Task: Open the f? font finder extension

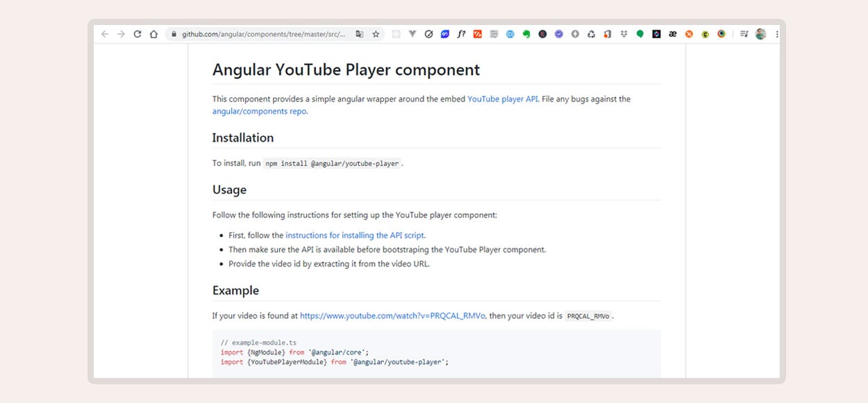Action: click(x=461, y=33)
